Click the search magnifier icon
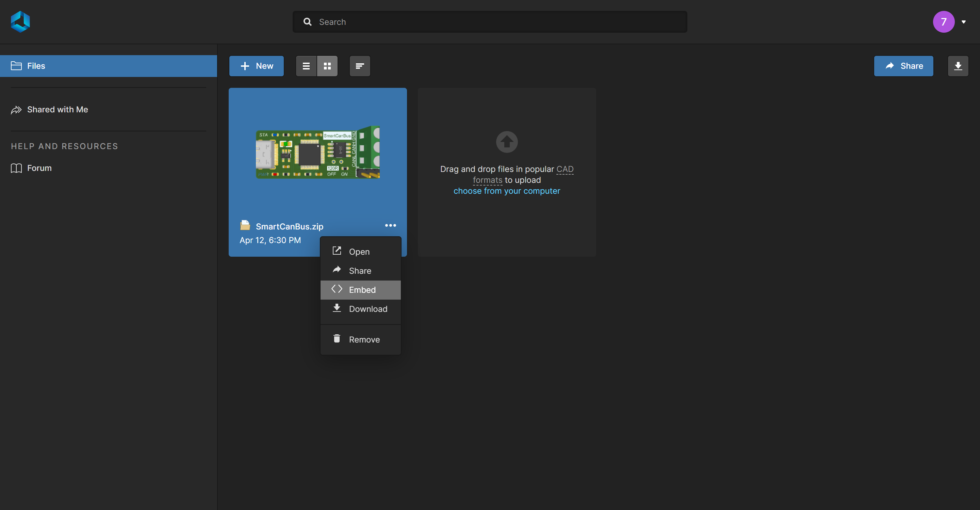Image resolution: width=980 pixels, height=510 pixels. click(x=307, y=22)
